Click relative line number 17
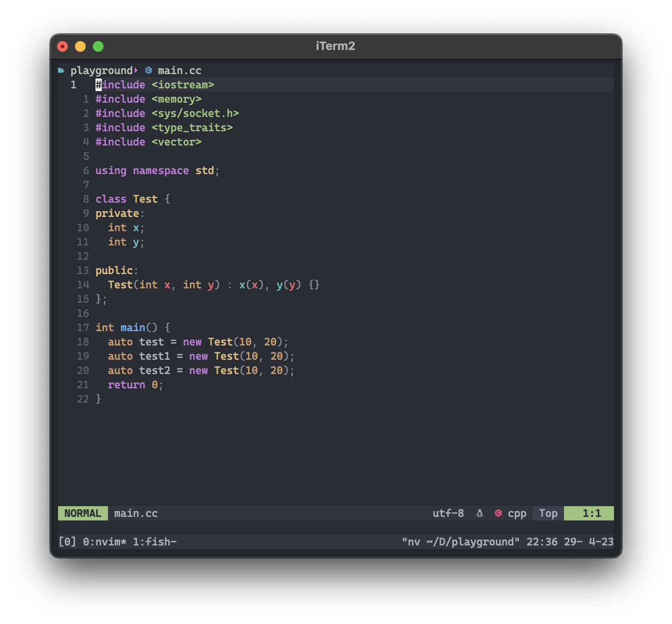This screenshot has width=672, height=624. point(83,328)
